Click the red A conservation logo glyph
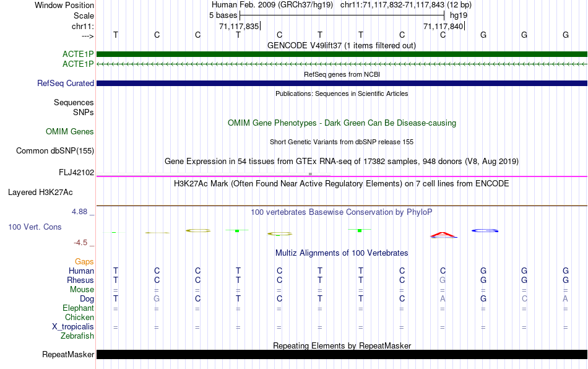This screenshot has width=588, height=369. click(x=443, y=235)
